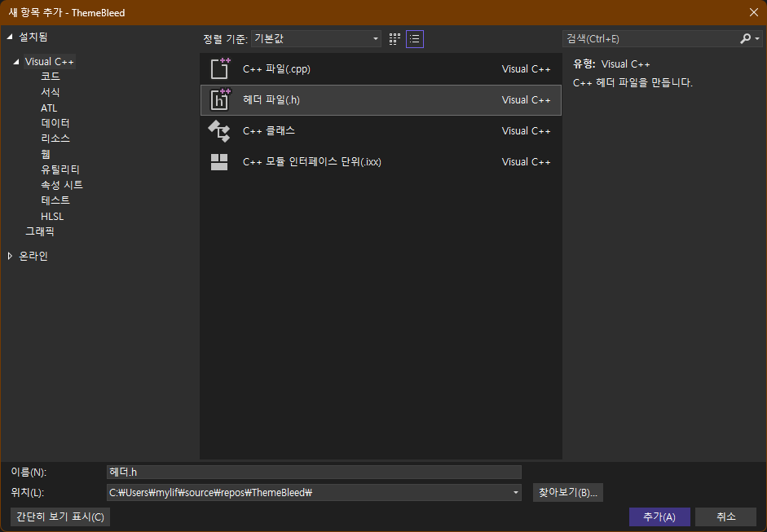The width and height of the screenshot is (767, 532).
Task: Select the 유틸리티 category
Action: tap(60, 169)
